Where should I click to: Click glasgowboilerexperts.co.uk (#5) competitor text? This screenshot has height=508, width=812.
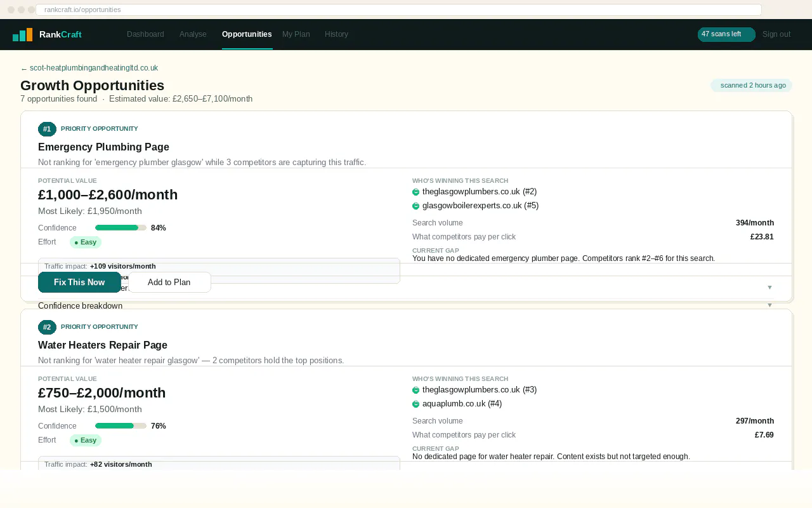(x=481, y=206)
